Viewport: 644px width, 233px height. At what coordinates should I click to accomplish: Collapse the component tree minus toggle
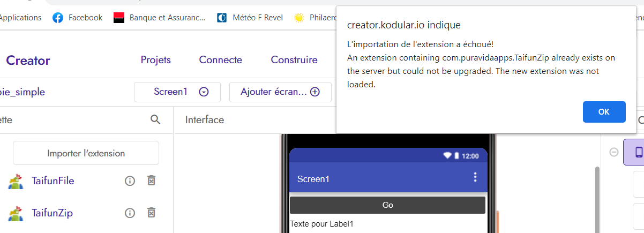pyautogui.click(x=614, y=152)
